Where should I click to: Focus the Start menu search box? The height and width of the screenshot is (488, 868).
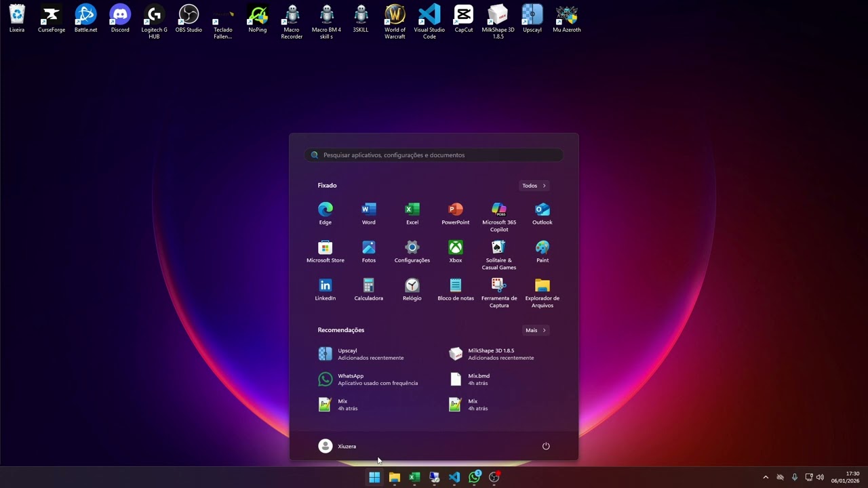tap(434, 155)
